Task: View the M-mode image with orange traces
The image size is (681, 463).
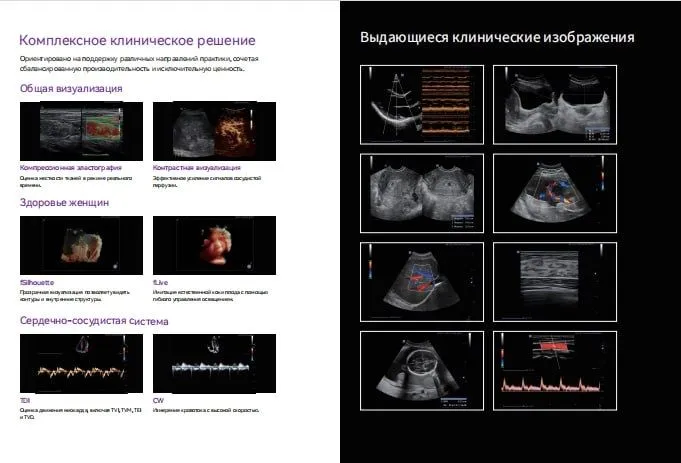Action: [x=422, y=105]
